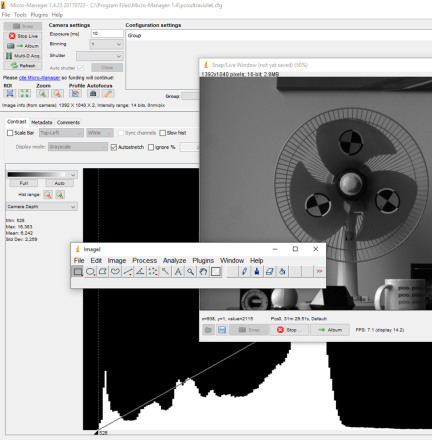The height and width of the screenshot is (440, 432).
Task: Select the ImageJ Oval selection tool
Action: coord(90,272)
